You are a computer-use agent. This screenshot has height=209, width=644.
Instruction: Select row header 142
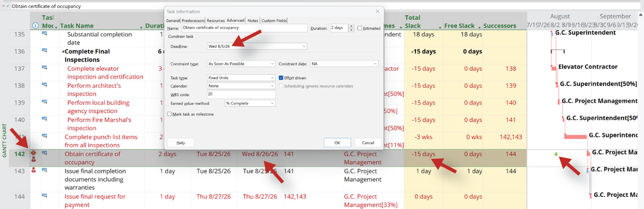point(19,158)
